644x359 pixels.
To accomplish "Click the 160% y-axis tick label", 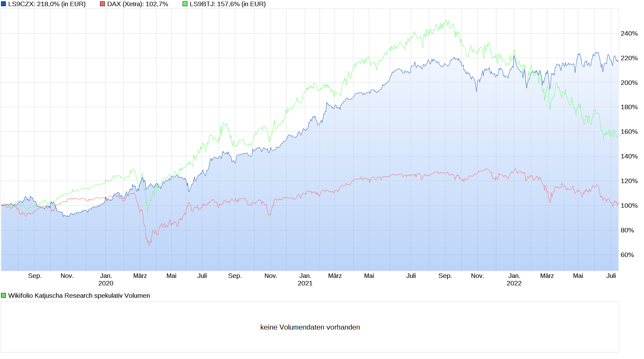I will pyautogui.click(x=629, y=132).
